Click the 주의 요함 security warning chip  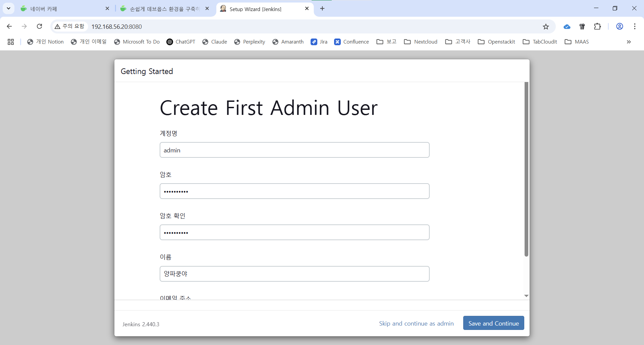pyautogui.click(x=70, y=26)
